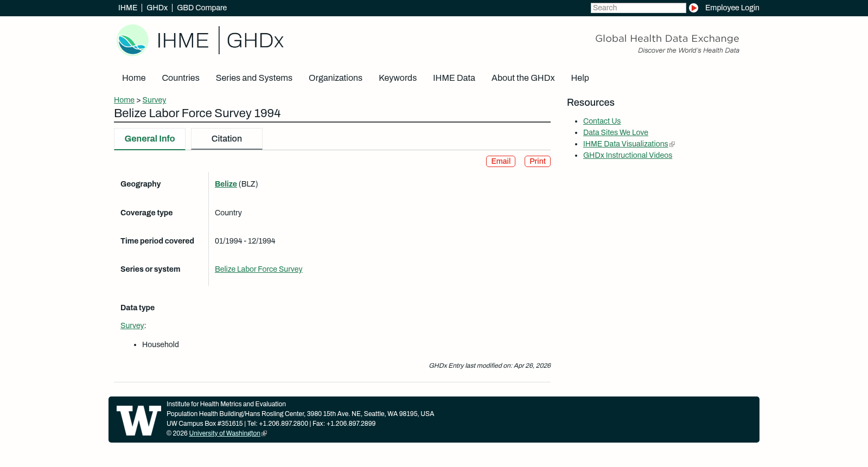Open GHDx link in top bar
This screenshot has width=868, height=467.
pyautogui.click(x=157, y=8)
